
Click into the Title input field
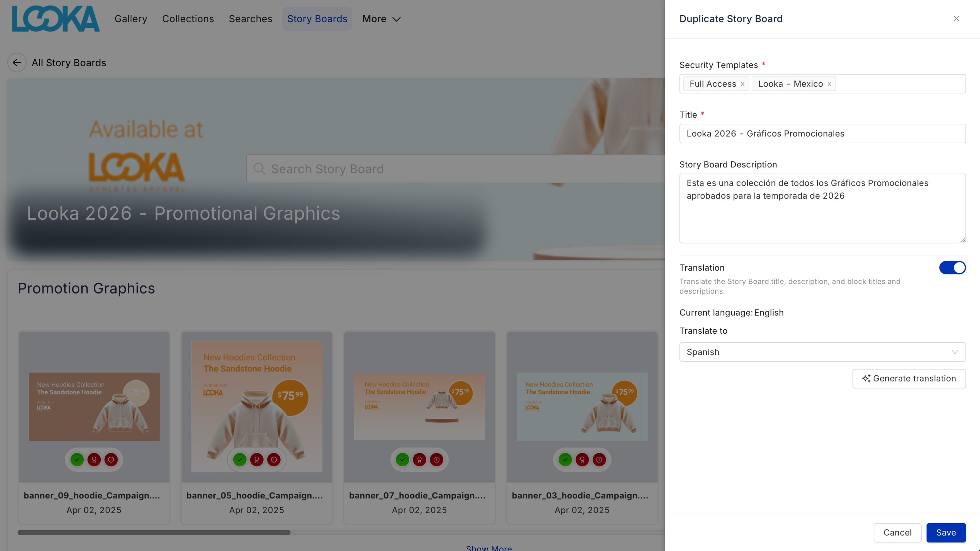tap(823, 134)
